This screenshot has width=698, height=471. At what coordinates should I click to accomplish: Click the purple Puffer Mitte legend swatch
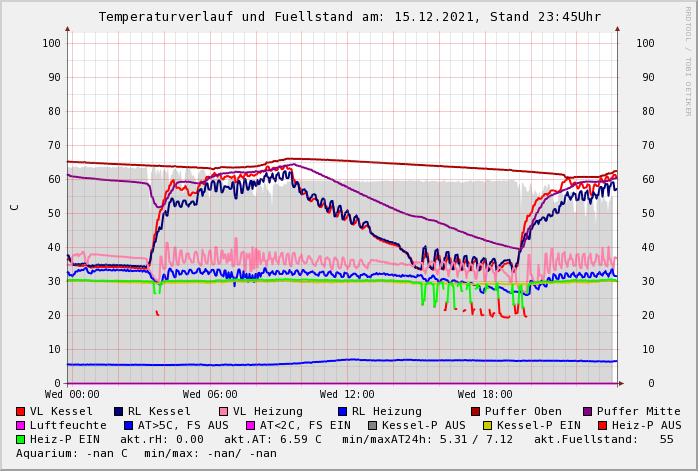pos(587,411)
